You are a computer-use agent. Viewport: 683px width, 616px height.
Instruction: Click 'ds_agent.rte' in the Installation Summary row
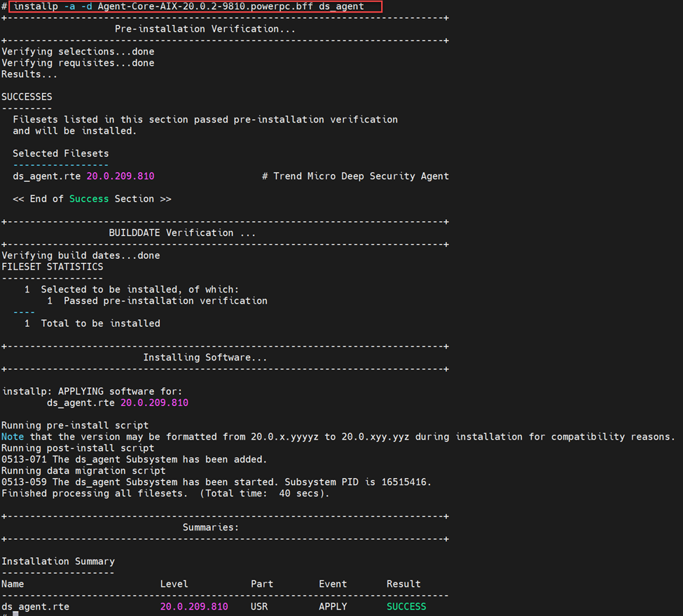(35, 606)
